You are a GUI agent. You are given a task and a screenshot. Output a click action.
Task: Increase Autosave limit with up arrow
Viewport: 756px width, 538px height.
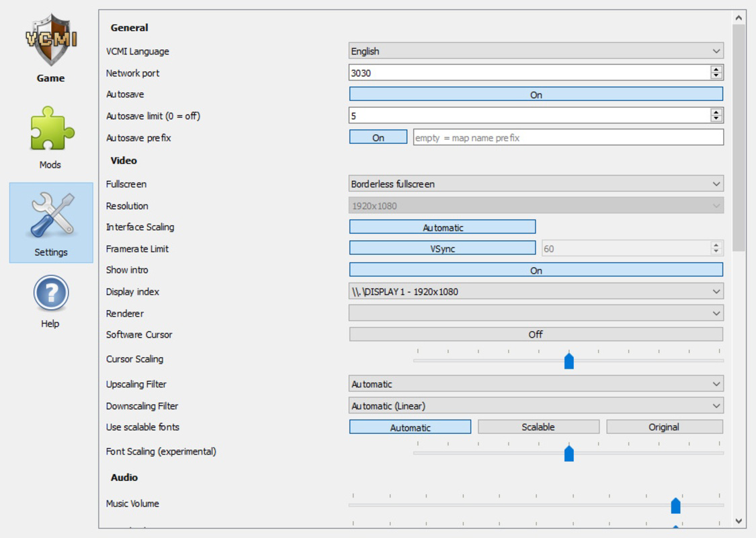(716, 112)
